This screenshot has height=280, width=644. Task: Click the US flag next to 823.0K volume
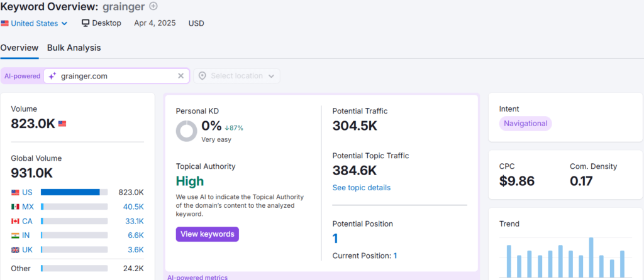click(x=62, y=124)
